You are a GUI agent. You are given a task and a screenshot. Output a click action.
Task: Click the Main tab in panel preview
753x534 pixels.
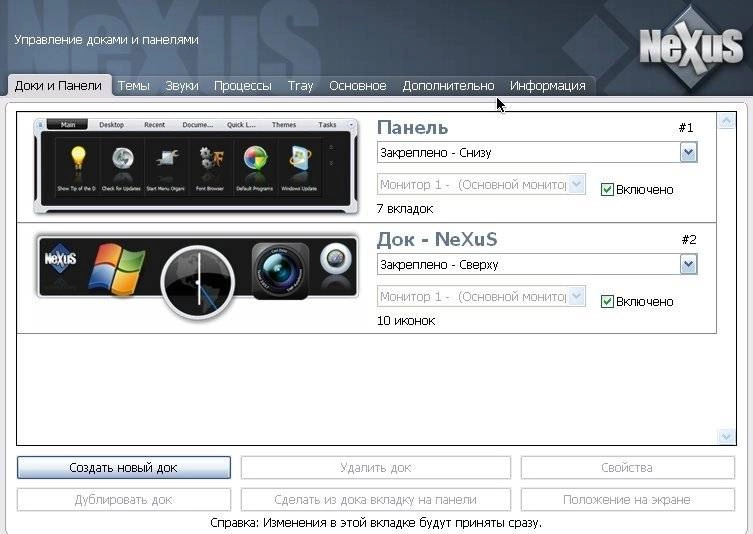point(68,124)
